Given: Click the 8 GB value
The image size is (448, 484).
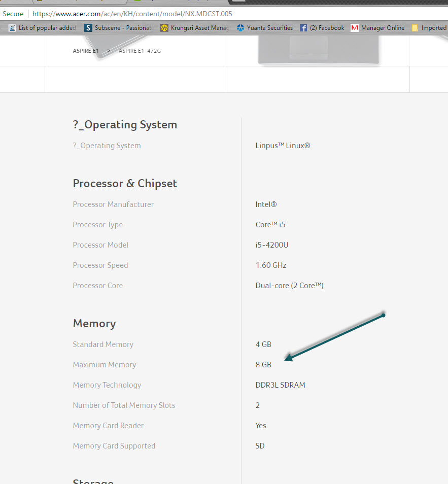Looking at the screenshot, I should [x=263, y=365].
